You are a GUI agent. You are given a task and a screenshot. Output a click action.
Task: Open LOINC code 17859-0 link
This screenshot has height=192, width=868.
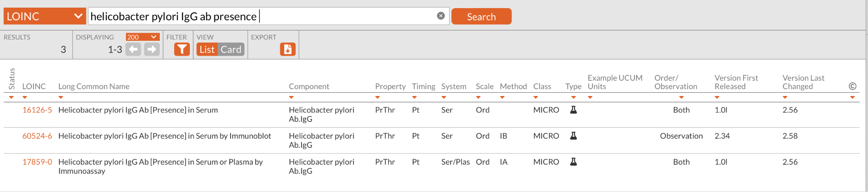pyautogui.click(x=37, y=161)
